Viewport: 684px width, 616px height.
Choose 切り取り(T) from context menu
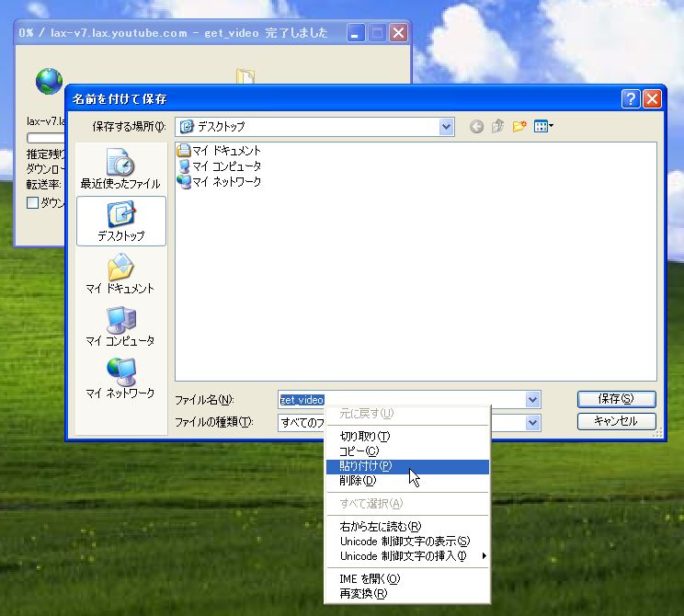pyautogui.click(x=407, y=437)
